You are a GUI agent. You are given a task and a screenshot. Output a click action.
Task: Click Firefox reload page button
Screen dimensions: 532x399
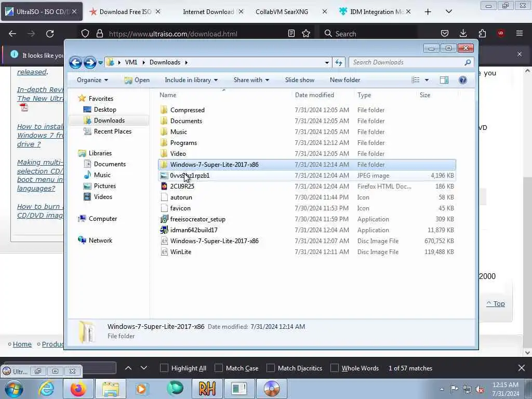point(50,34)
